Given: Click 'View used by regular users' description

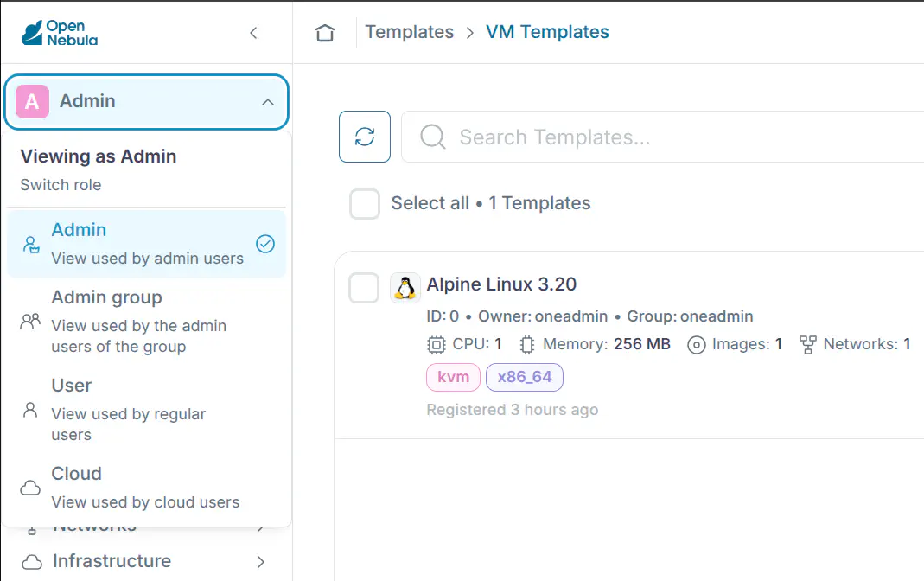Looking at the screenshot, I should 129,425.
